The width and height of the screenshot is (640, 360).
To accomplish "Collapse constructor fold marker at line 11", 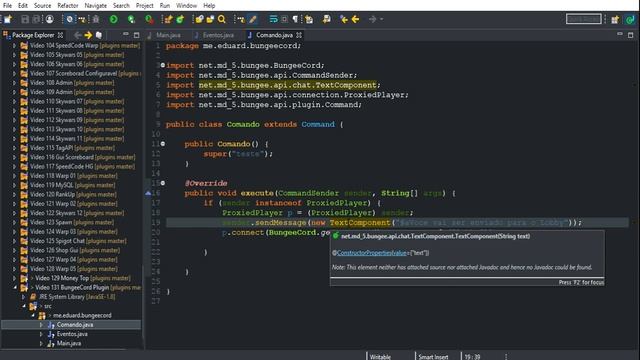I will click(163, 144).
